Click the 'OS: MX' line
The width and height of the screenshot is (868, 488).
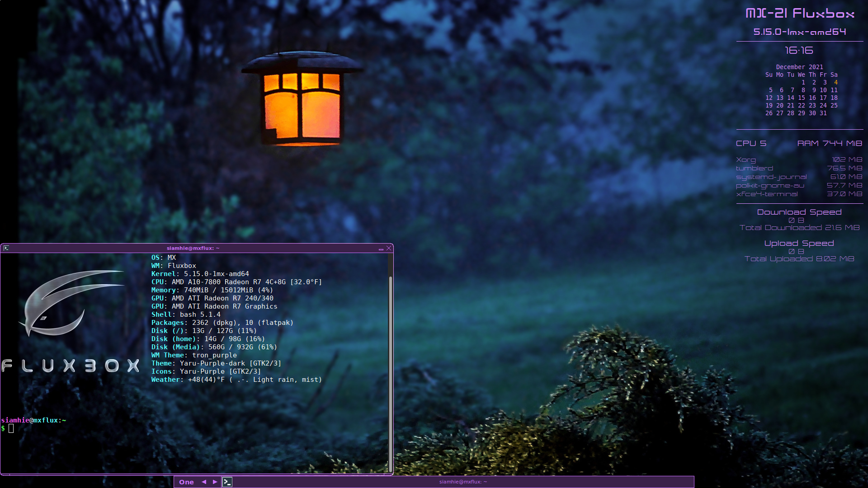click(163, 258)
